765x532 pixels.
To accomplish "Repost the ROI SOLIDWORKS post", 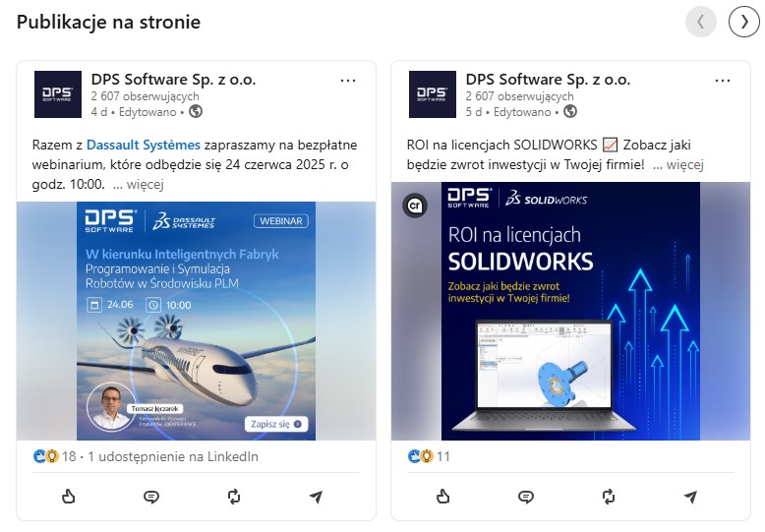I will 609,497.
